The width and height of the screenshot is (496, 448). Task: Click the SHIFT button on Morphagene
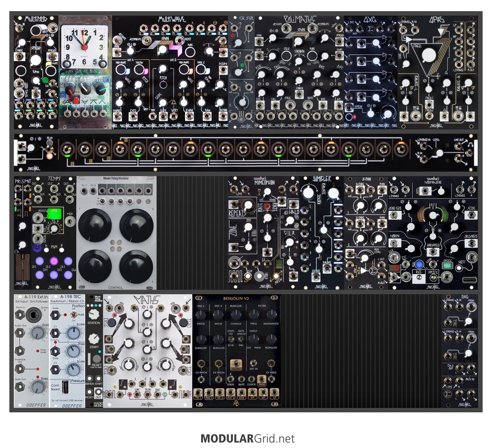[459, 268]
